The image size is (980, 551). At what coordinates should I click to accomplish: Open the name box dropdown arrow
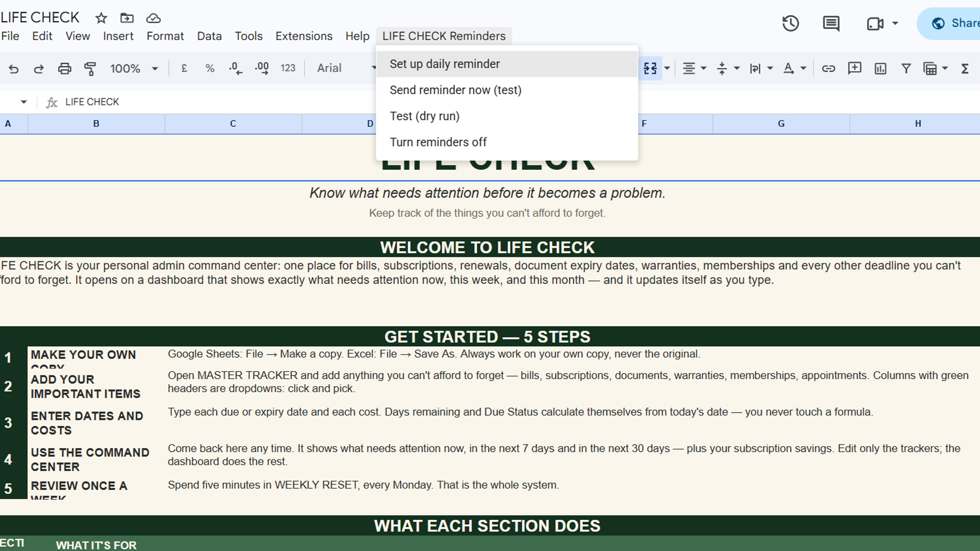(24, 102)
